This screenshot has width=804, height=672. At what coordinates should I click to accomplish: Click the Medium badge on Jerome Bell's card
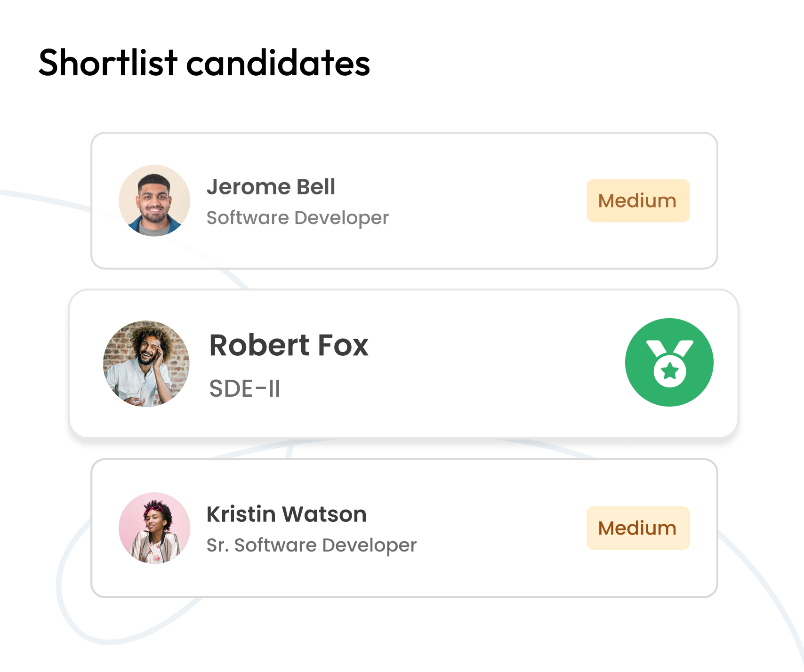pyautogui.click(x=638, y=201)
